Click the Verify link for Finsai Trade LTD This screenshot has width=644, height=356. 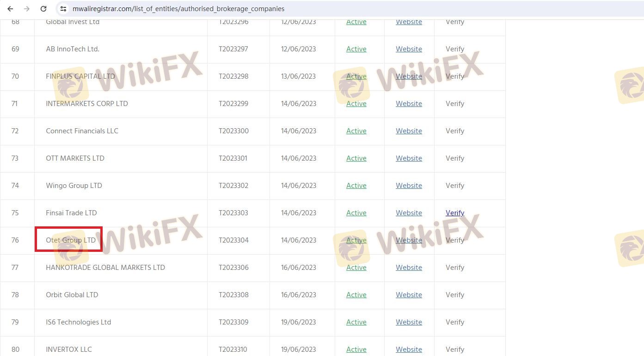(x=455, y=213)
